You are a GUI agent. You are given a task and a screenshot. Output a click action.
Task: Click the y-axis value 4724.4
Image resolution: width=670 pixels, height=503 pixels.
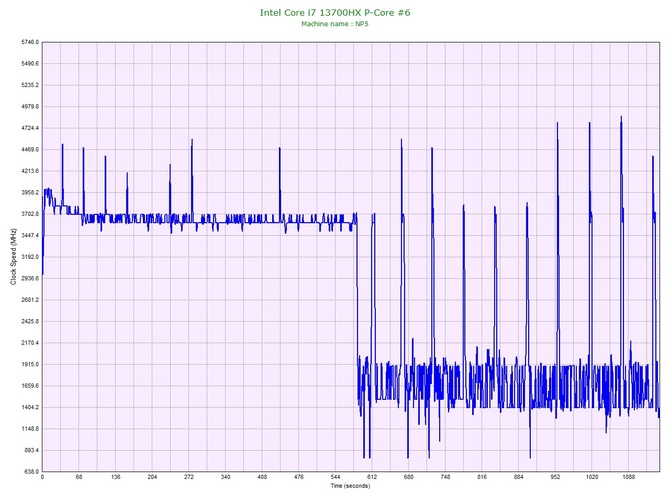pos(30,128)
